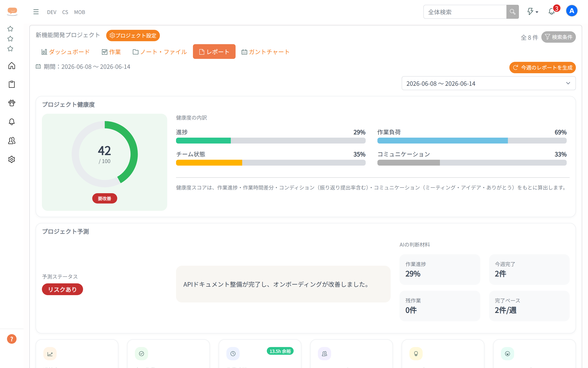Go to home via house icon
Screen dimensions: 588x368
click(12, 66)
